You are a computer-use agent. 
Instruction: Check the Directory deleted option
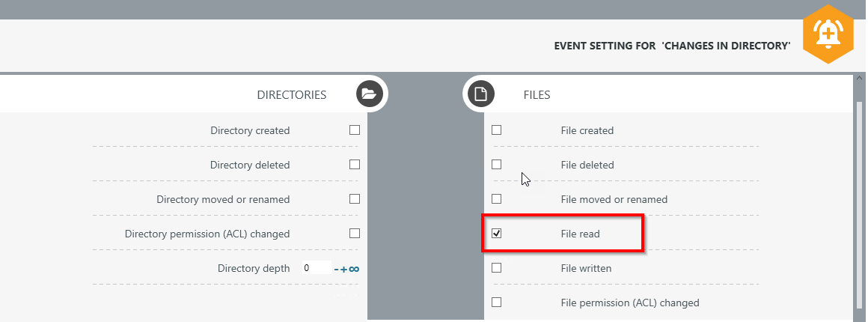click(x=355, y=165)
